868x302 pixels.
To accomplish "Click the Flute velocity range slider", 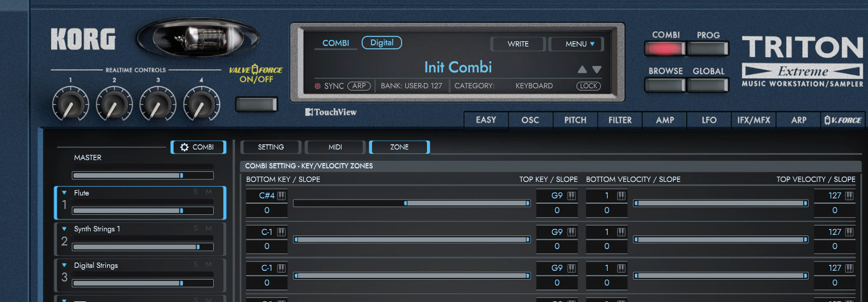I will point(721,203).
